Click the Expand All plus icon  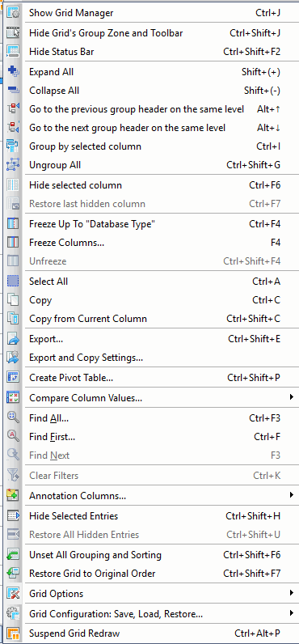point(13,72)
